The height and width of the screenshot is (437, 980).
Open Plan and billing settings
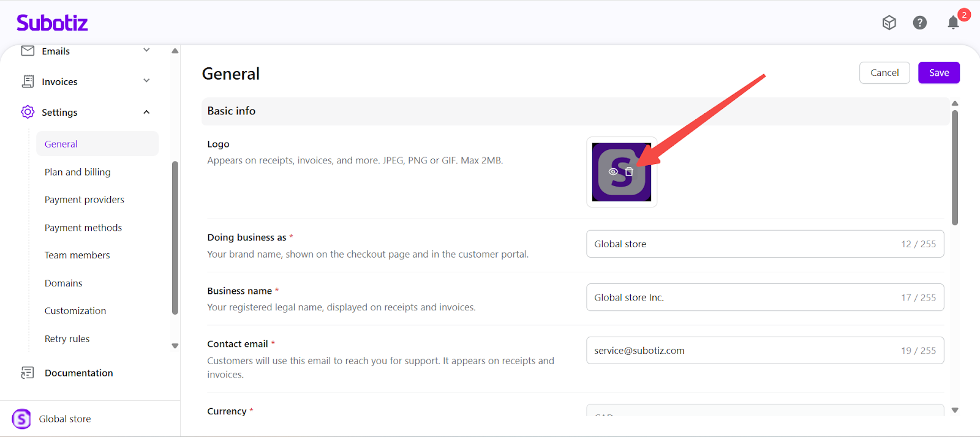point(78,172)
